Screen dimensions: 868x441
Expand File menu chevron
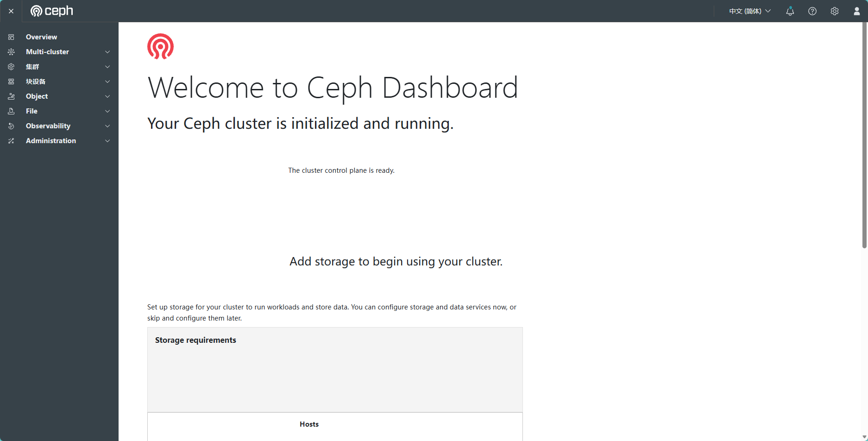[107, 111]
